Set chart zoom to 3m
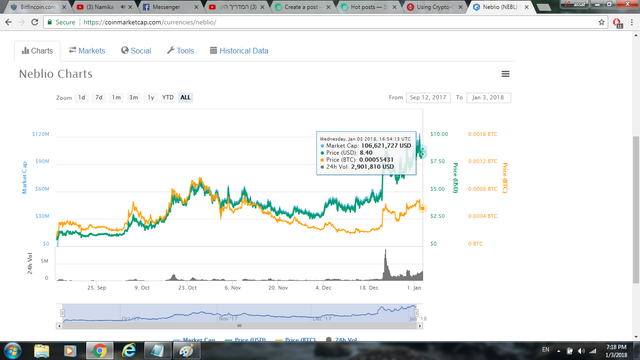 point(133,98)
